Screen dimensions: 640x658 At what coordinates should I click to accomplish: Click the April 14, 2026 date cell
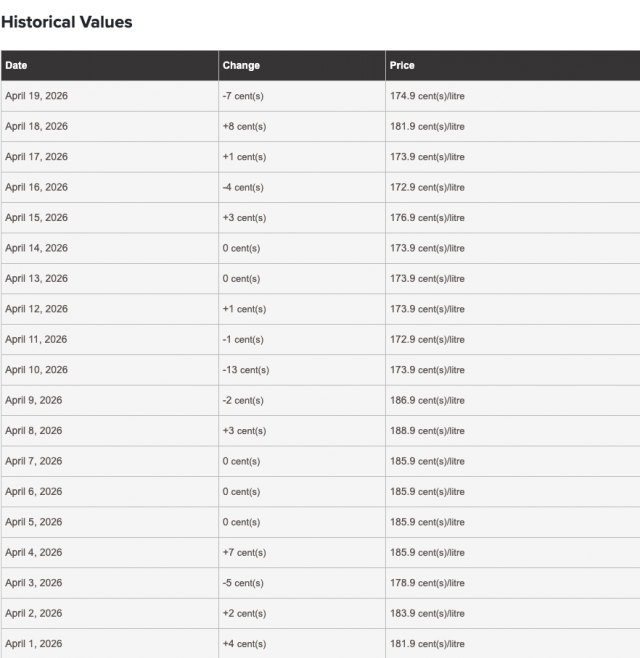[x=36, y=248]
